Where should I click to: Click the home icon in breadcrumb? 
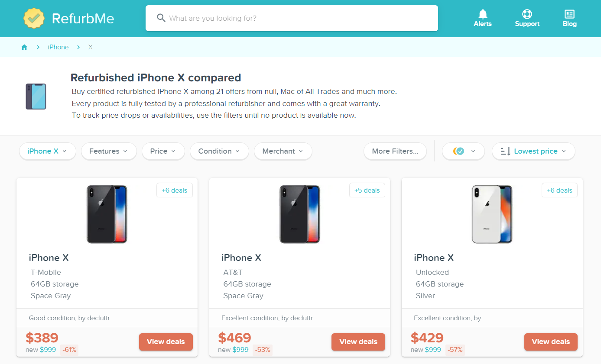(24, 47)
